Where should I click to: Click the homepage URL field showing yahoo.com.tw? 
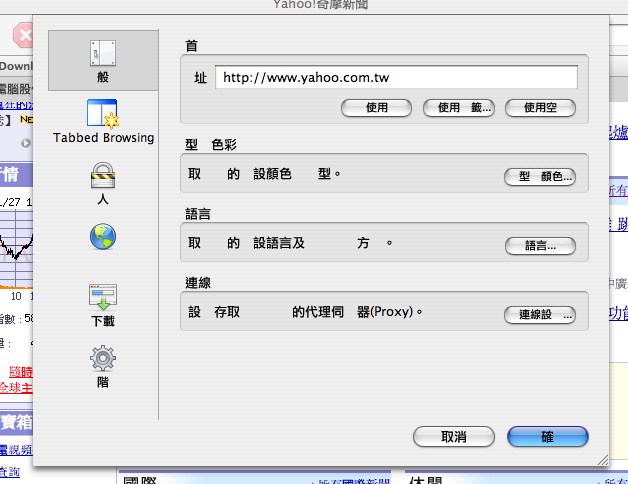(x=397, y=77)
